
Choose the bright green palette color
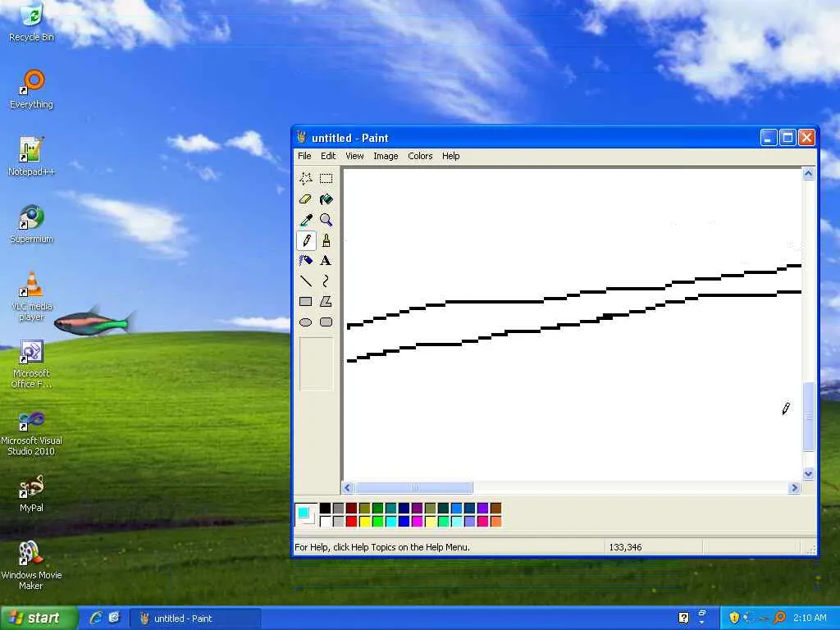377,521
